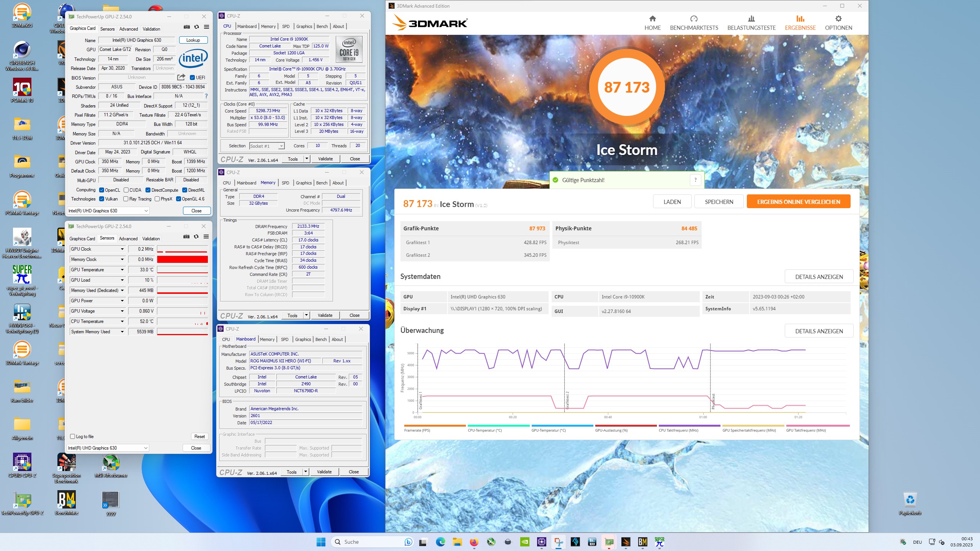Toggle the UEFI checkbox in GPU-Z
This screenshot has height=551, width=980.
point(192,77)
